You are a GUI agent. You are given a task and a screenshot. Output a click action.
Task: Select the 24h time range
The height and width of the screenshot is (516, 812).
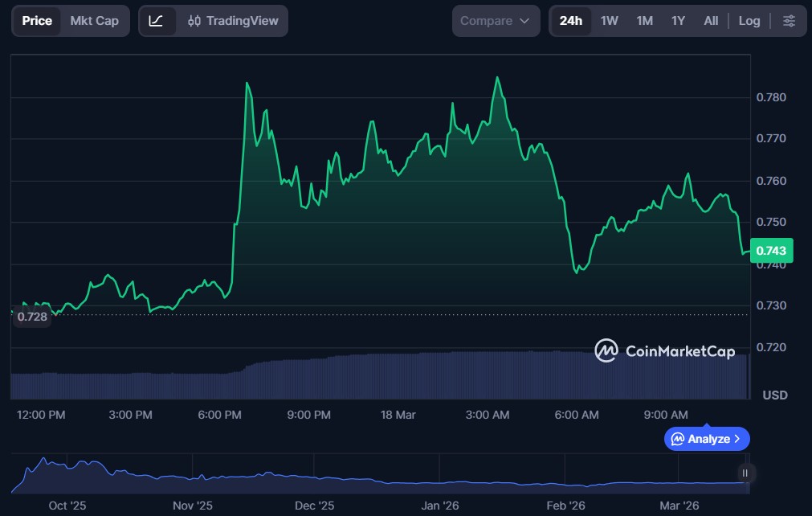click(570, 21)
